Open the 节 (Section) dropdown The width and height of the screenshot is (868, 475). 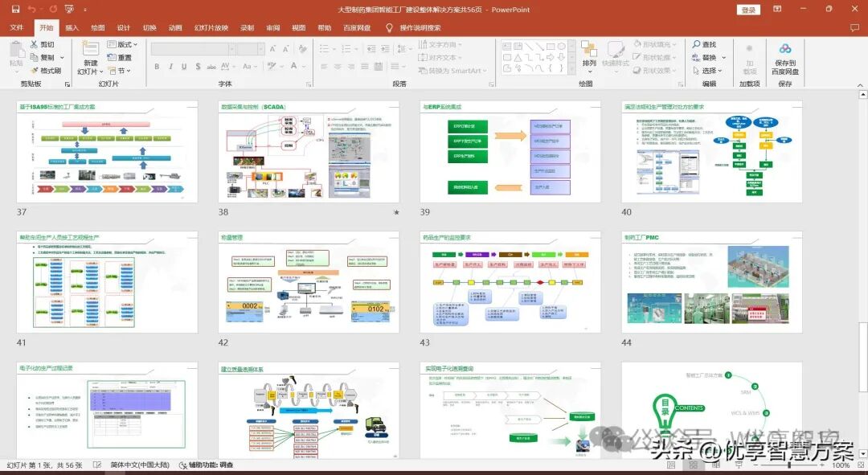tap(120, 71)
